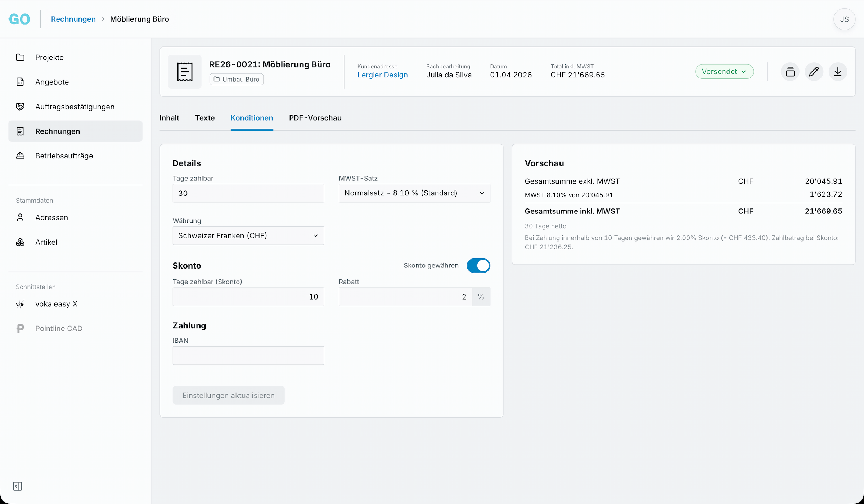
Task: Click the stacked copies icon in the invoice header
Action: [x=790, y=72]
